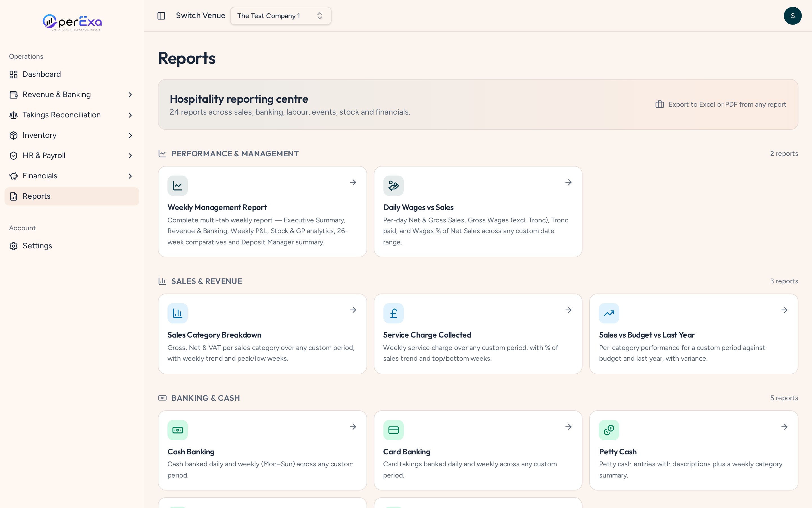Click the Revenue & Banking wallet icon
This screenshot has height=508, width=812.
click(14, 95)
